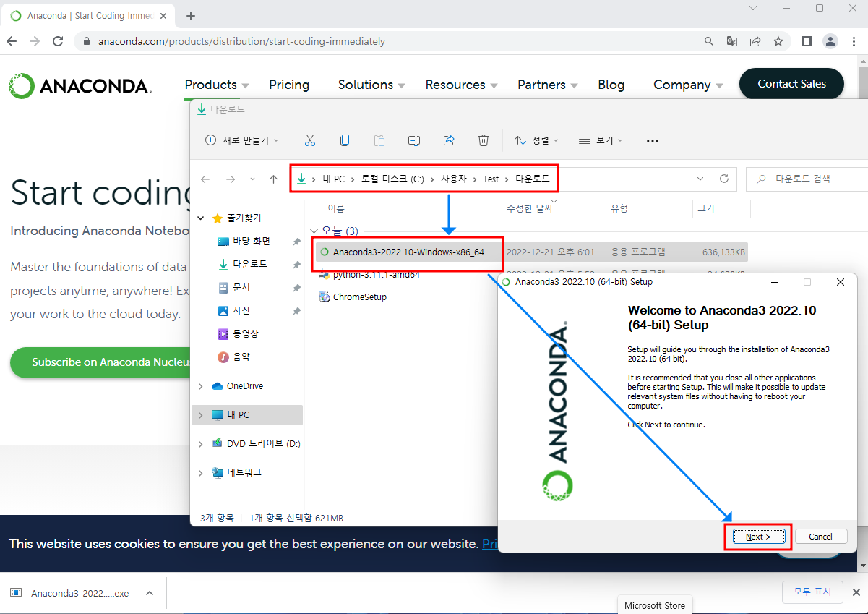This screenshot has width=868, height=614.
Task: Expand the 네트워크 tree node
Action: click(201, 472)
